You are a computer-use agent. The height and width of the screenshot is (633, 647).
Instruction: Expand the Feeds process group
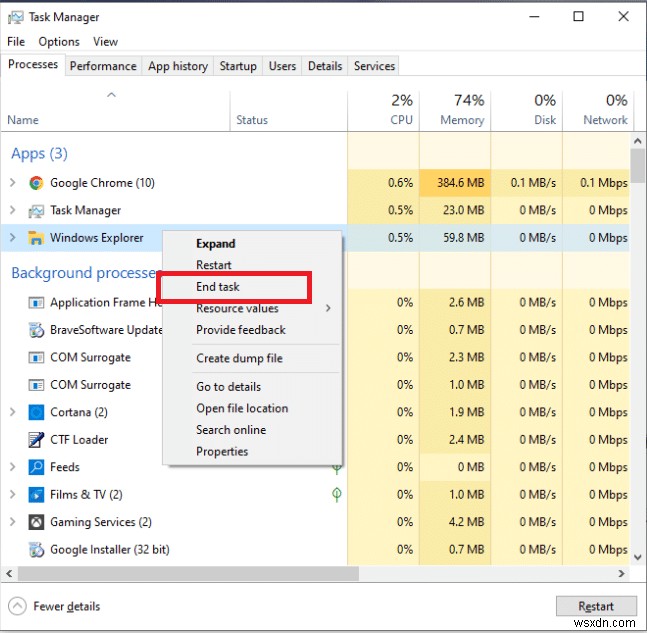12,467
